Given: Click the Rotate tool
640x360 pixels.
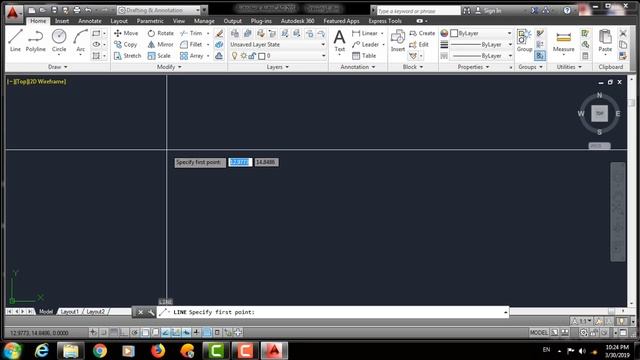Looking at the screenshot, I should pyautogui.click(x=160, y=33).
